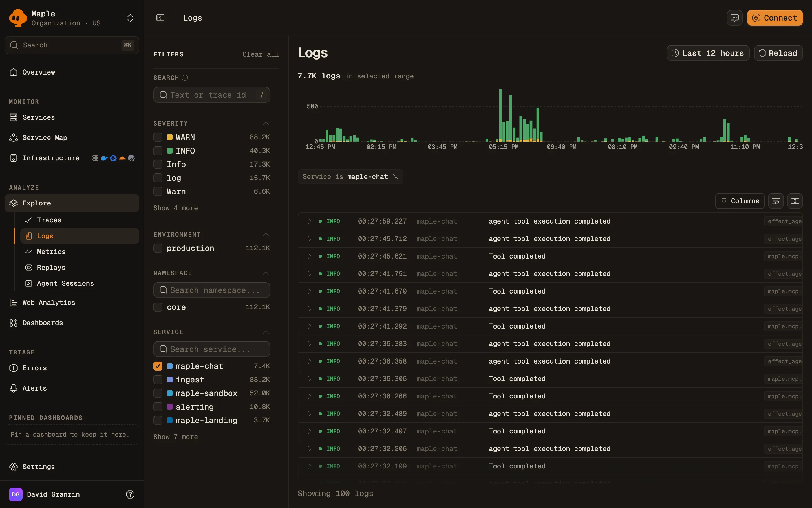Viewport: 812px width, 508px height.
Task: Click the Connect button
Action: pos(775,18)
